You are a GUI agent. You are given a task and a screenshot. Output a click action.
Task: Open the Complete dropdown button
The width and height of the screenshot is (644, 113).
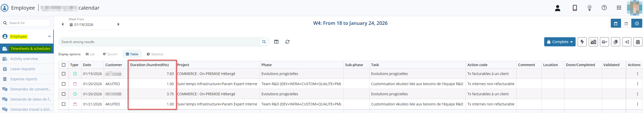[559, 42]
